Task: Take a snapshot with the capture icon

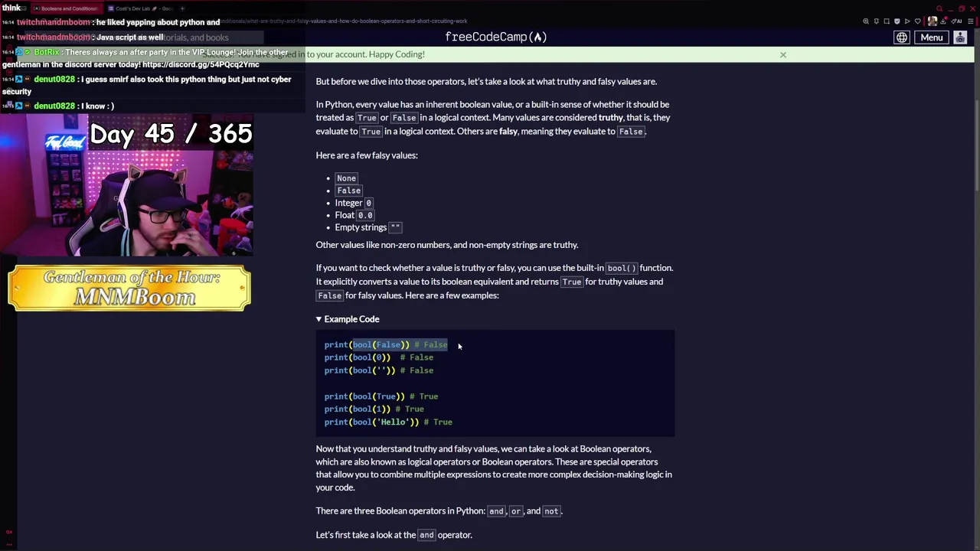Action: (x=887, y=21)
